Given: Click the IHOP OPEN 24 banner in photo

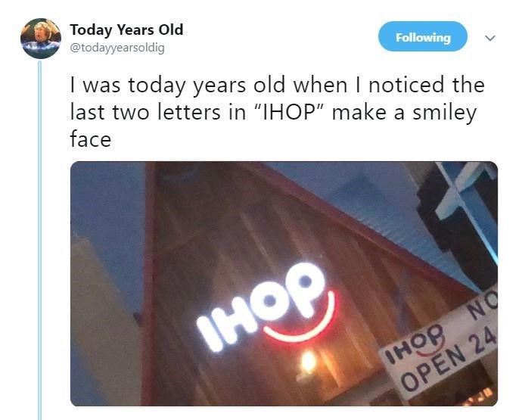Looking at the screenshot, I should point(440,346).
